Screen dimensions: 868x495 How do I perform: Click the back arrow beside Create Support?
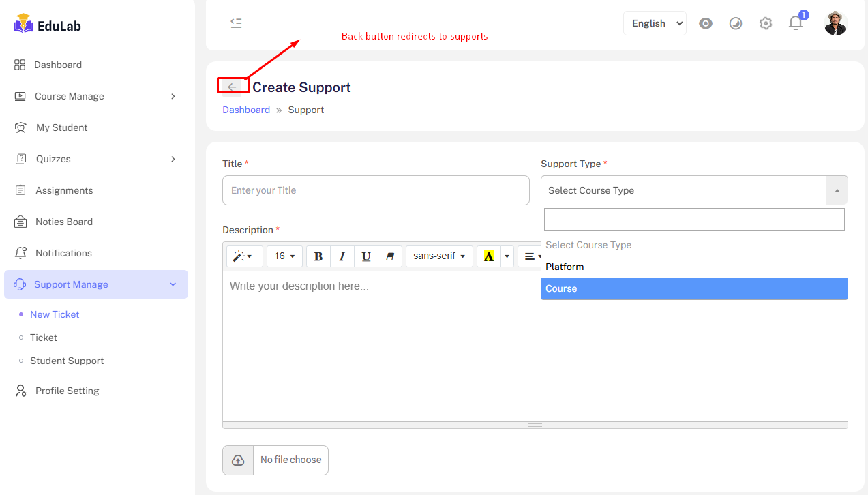click(x=232, y=87)
